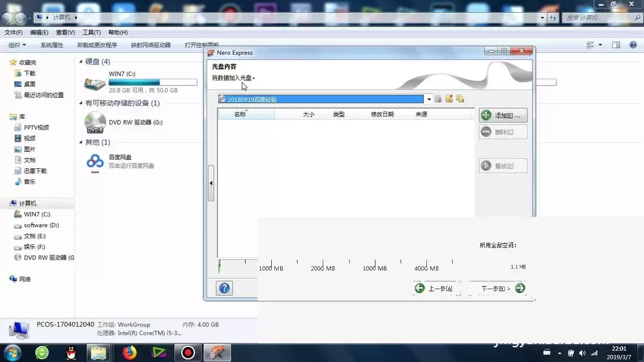Open the 工具(T) menu in Explorer

[91, 32]
